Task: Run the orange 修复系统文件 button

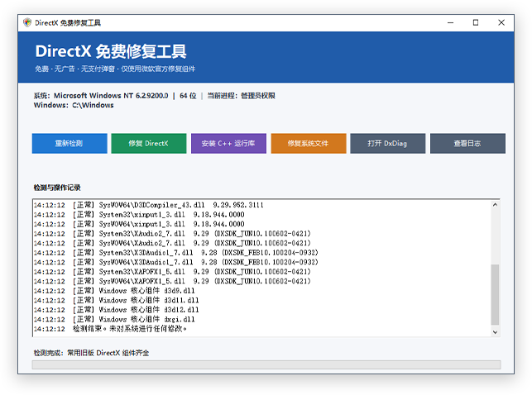Action: [309, 143]
